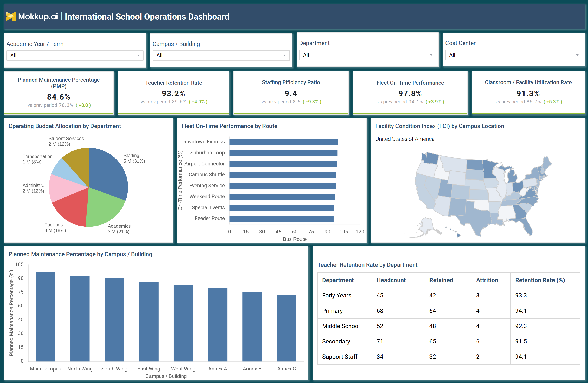Click the Annex C bar

click(286, 328)
